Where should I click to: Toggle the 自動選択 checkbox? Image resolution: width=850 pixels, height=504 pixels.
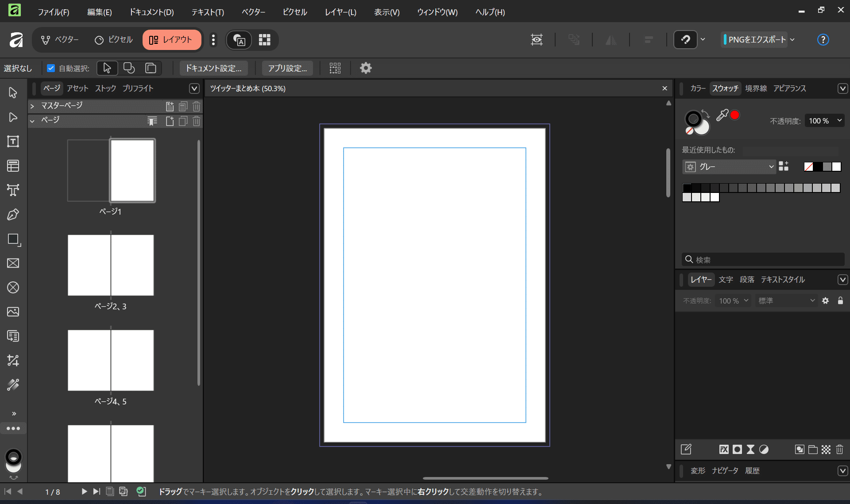(x=51, y=68)
